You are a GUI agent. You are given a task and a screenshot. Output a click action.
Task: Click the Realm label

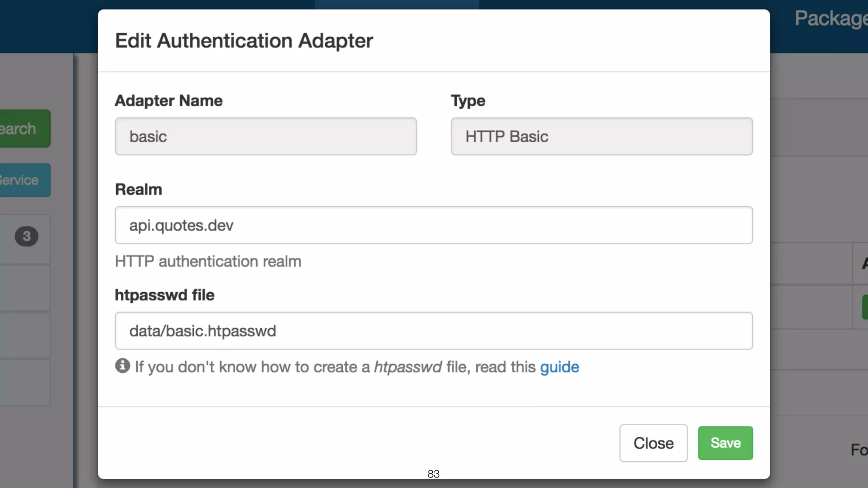(x=139, y=189)
